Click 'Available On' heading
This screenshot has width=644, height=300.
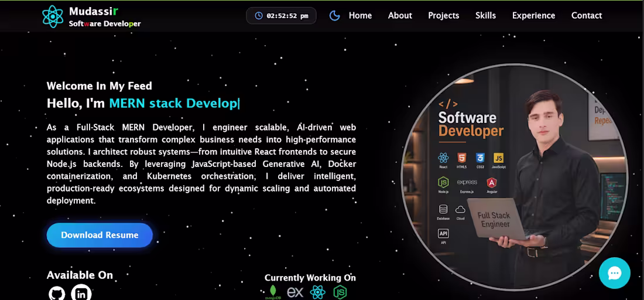[80, 275]
